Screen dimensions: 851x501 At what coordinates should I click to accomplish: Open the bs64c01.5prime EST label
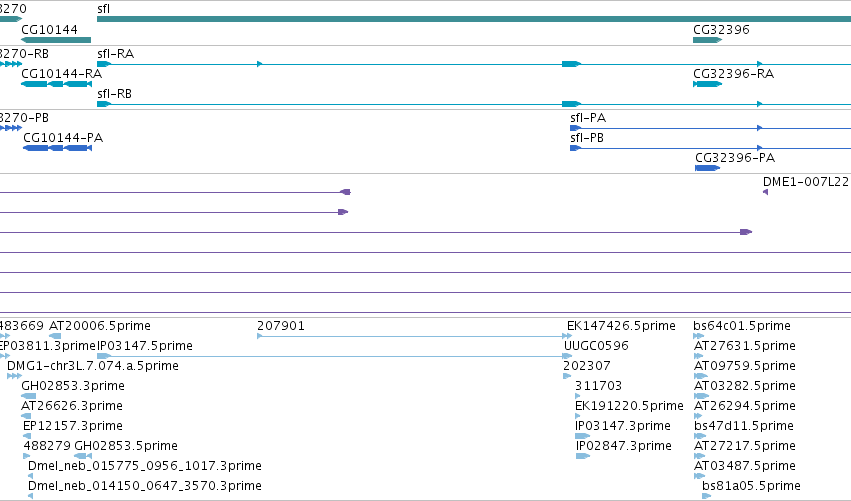pyautogui.click(x=742, y=326)
